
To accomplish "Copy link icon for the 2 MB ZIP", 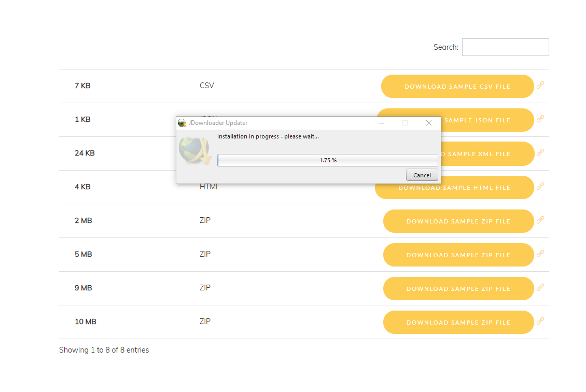I will click(x=540, y=220).
